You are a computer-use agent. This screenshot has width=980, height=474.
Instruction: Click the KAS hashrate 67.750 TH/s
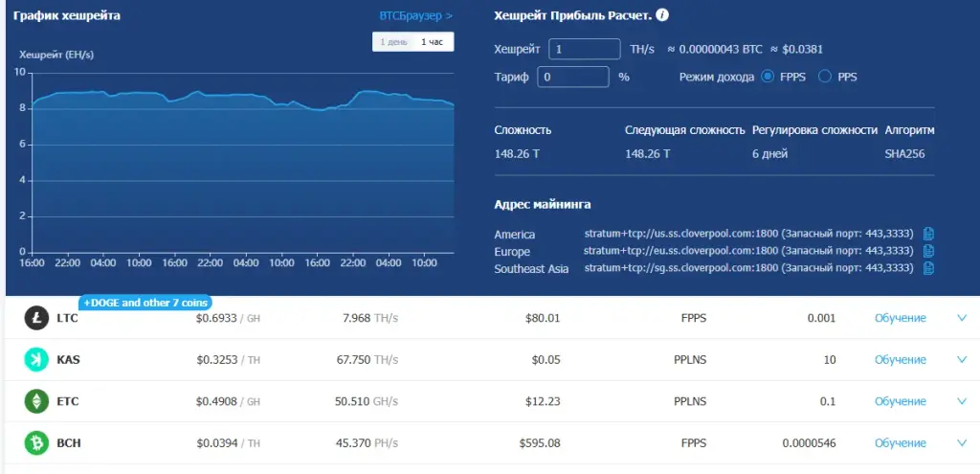click(367, 360)
